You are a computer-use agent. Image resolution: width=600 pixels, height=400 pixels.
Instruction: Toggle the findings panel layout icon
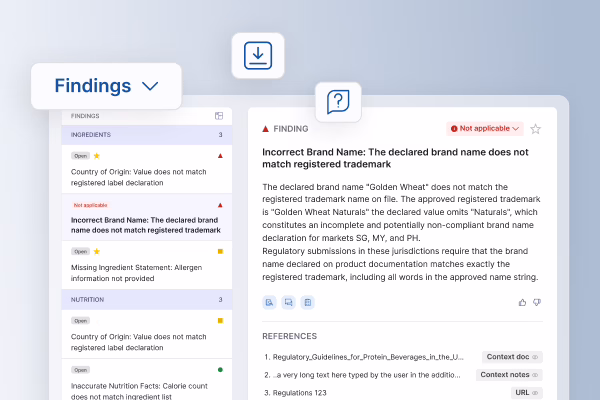219,116
